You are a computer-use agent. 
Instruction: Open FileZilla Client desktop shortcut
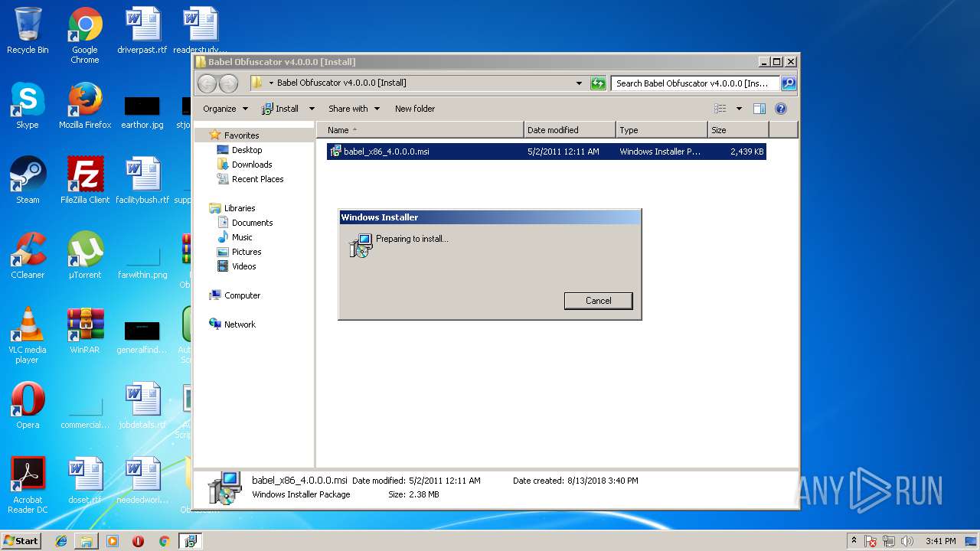85,181
